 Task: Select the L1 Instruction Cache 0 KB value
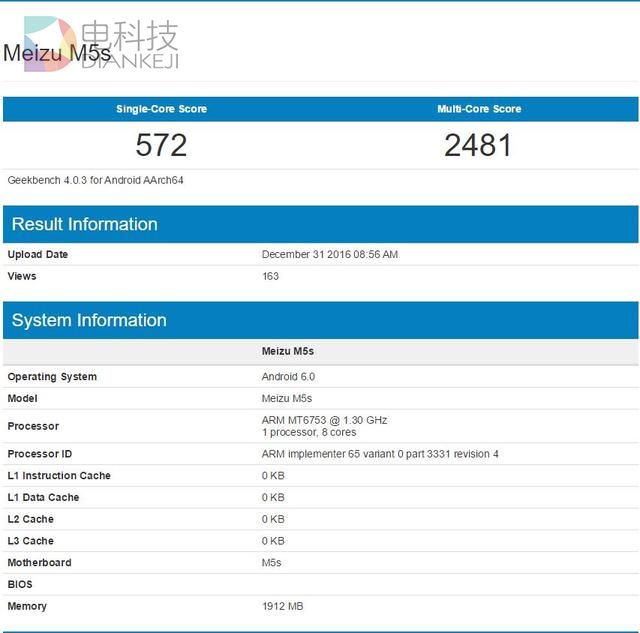[x=273, y=475]
